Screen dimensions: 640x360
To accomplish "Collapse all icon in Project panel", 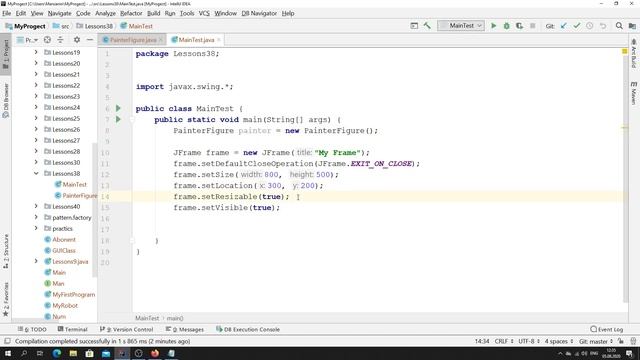I will [60, 40].
